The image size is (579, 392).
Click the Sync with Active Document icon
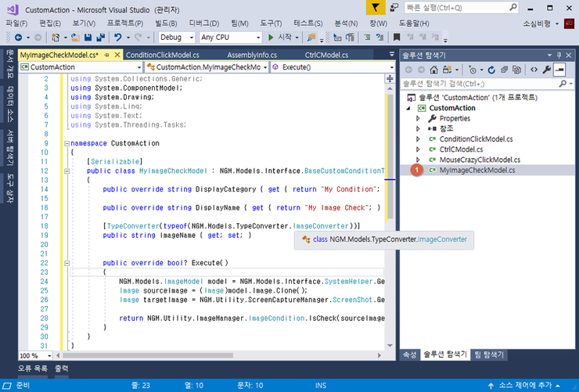(x=448, y=70)
